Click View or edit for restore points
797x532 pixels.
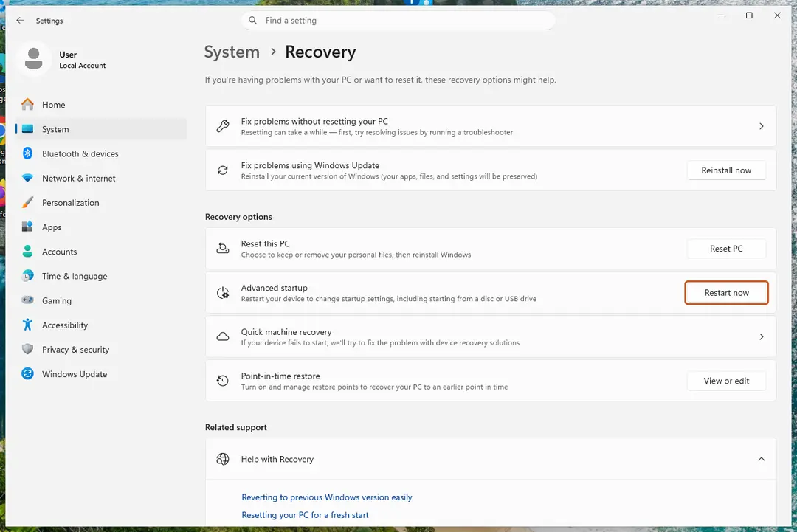point(726,381)
